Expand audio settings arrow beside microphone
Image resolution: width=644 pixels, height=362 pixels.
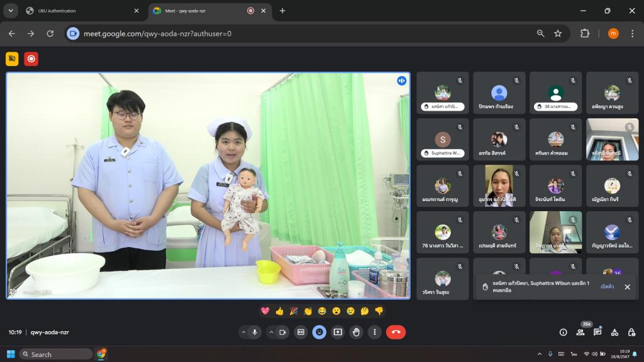(x=243, y=332)
